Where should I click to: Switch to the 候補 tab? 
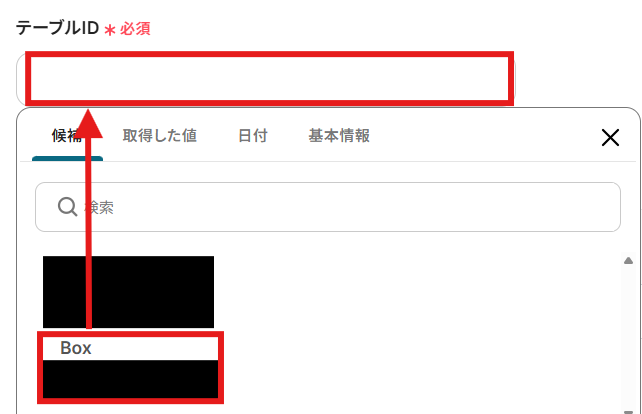tap(68, 136)
